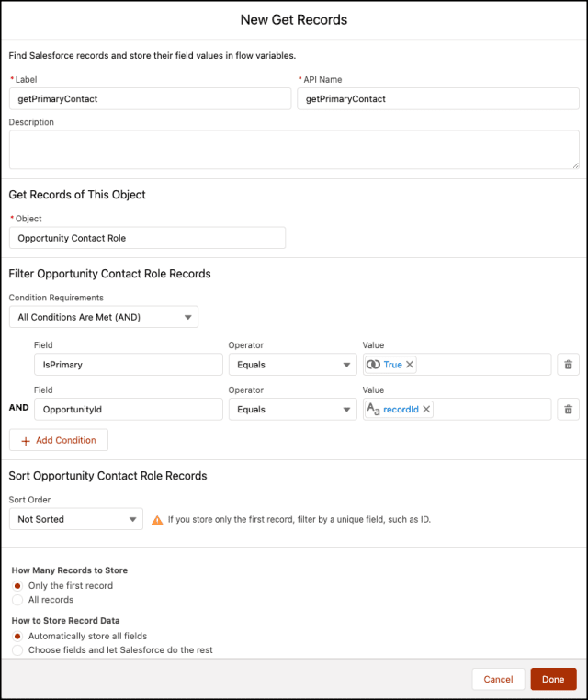Select Choose fields and let Salesforce do the rest
The height and width of the screenshot is (700, 588).
[x=17, y=650]
